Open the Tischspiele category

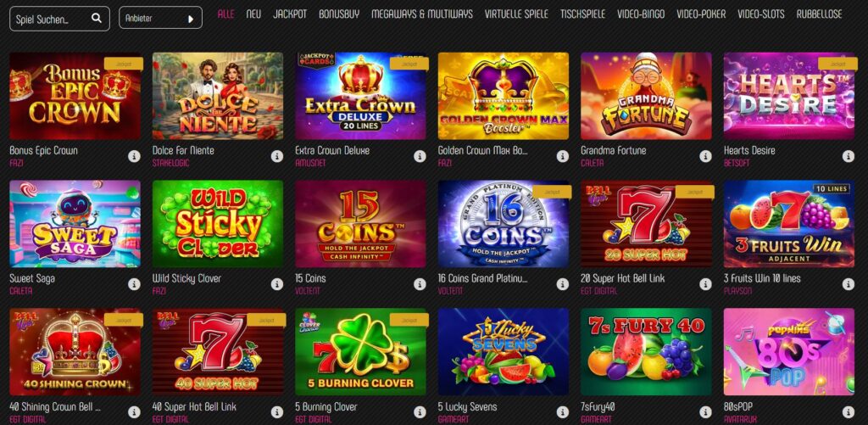pyautogui.click(x=582, y=14)
